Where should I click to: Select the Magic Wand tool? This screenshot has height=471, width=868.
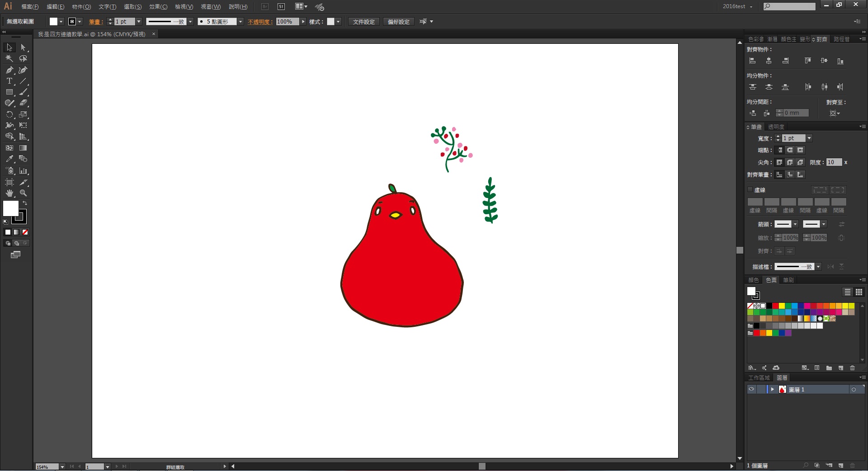(x=9, y=59)
